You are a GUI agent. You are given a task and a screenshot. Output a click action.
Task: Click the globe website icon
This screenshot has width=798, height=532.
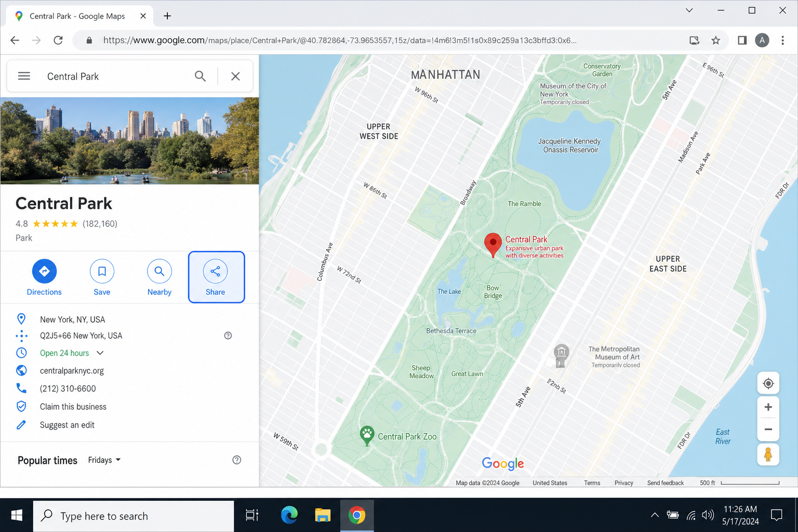[21, 370]
